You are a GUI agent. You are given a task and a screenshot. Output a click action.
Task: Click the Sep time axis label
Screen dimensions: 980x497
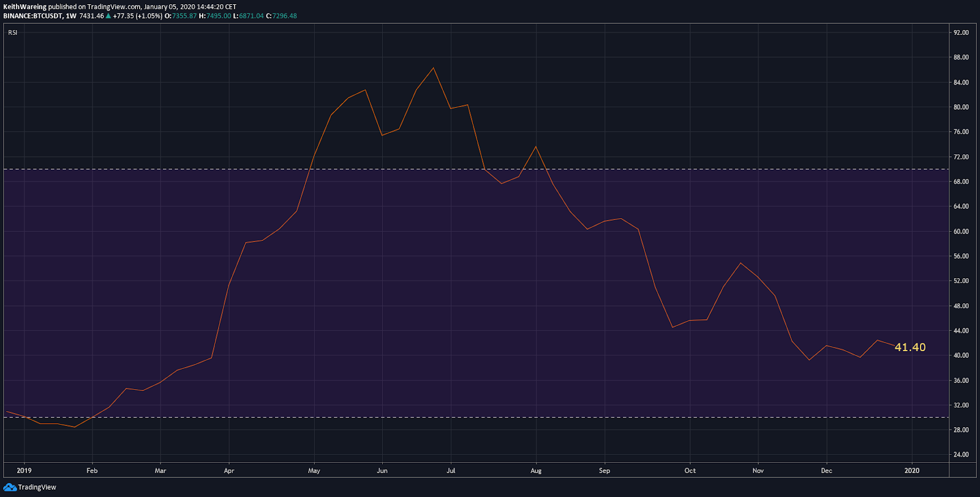coord(605,471)
